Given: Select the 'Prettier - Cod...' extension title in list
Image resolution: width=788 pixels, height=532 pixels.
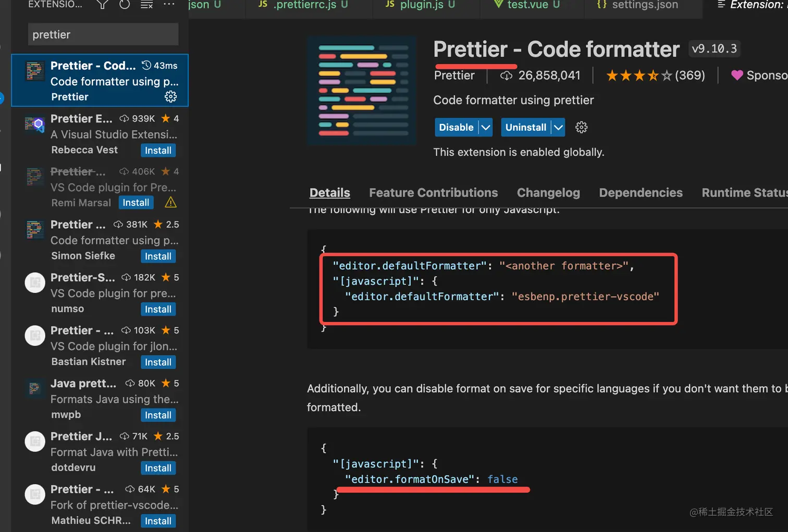Looking at the screenshot, I should pos(93,66).
